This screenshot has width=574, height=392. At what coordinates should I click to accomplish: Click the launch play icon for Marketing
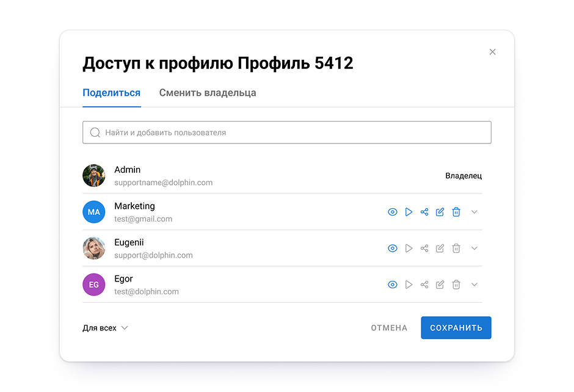[x=409, y=212]
